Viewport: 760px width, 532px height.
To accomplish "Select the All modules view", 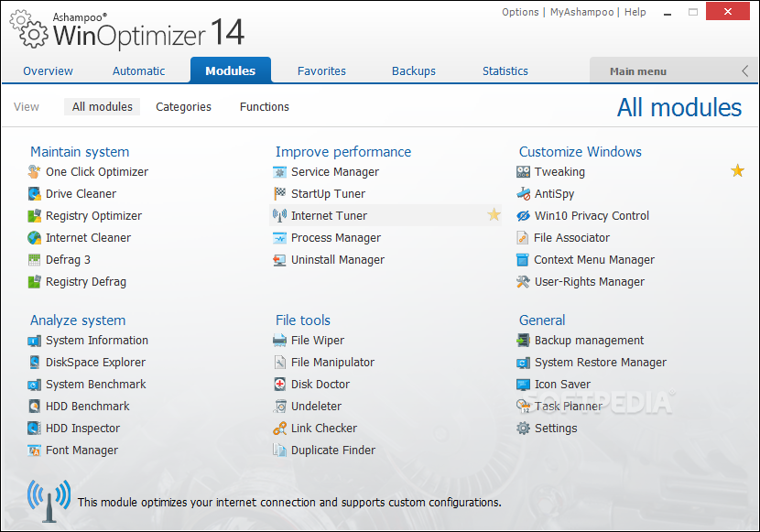I will 103,106.
